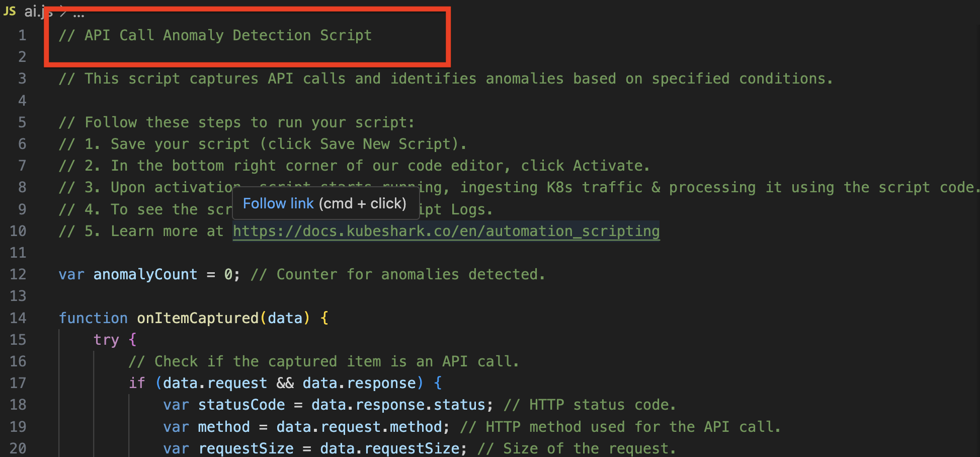Click the statusCode variable on line 18
This screenshot has height=457, width=980.
(x=241, y=405)
